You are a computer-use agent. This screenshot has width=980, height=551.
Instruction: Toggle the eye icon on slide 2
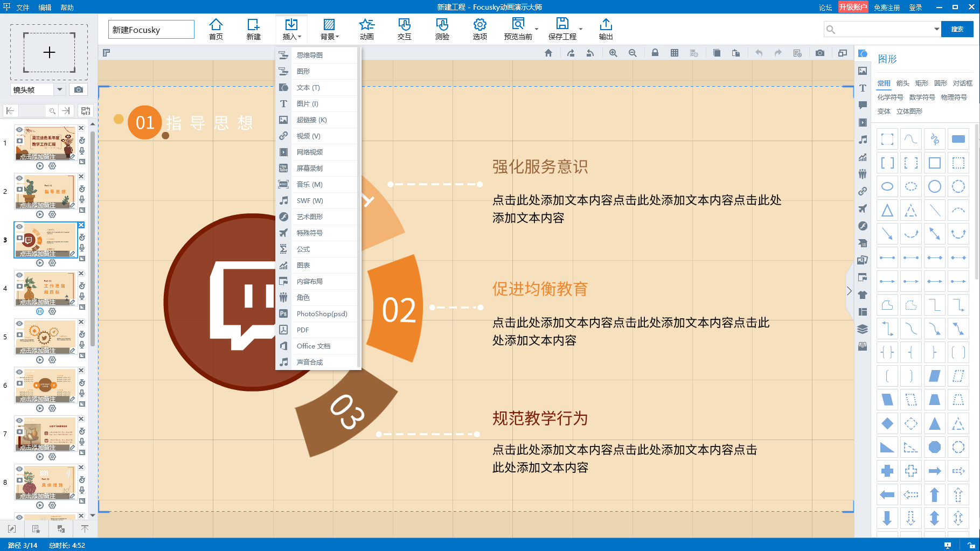click(19, 178)
